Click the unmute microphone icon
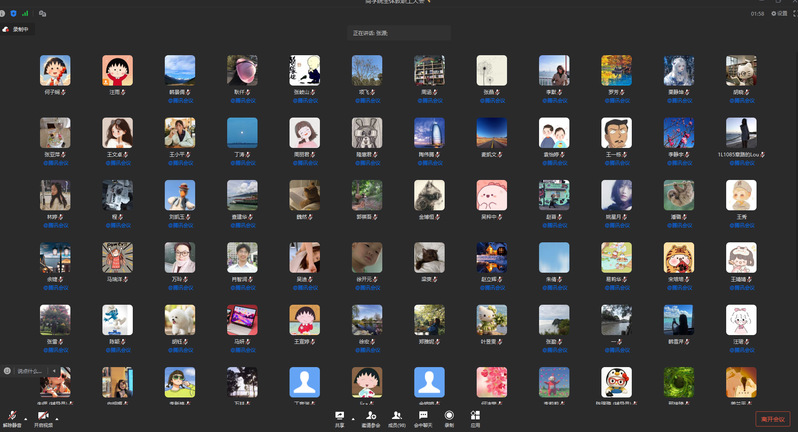 pos(12,416)
